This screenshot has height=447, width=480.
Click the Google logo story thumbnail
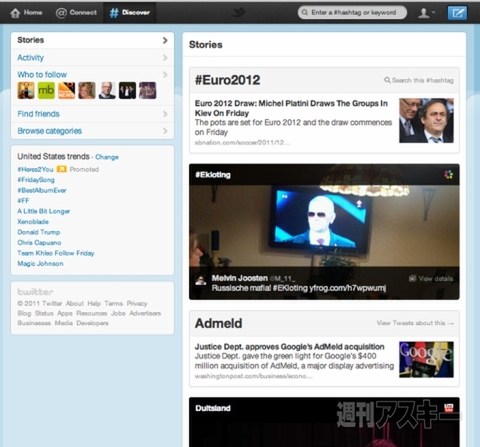click(426, 360)
